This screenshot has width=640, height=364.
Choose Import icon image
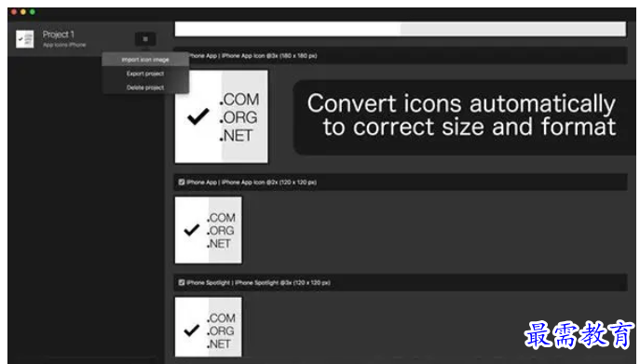pos(145,60)
